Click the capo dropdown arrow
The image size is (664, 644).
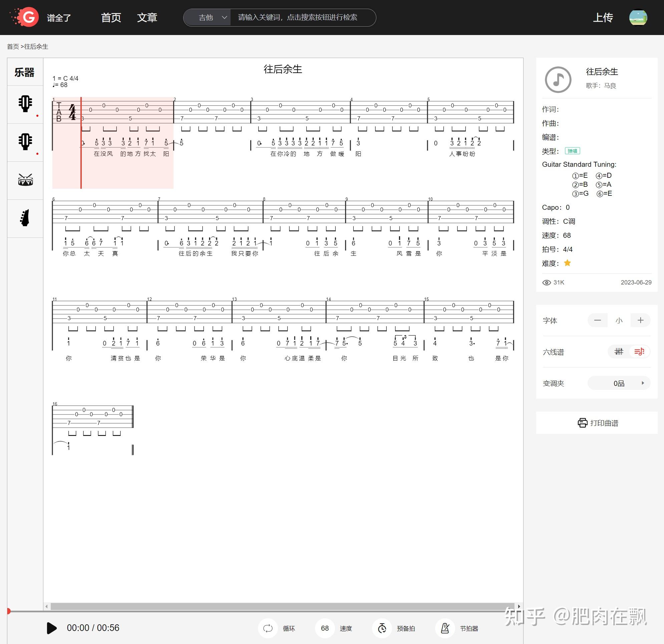point(643,383)
